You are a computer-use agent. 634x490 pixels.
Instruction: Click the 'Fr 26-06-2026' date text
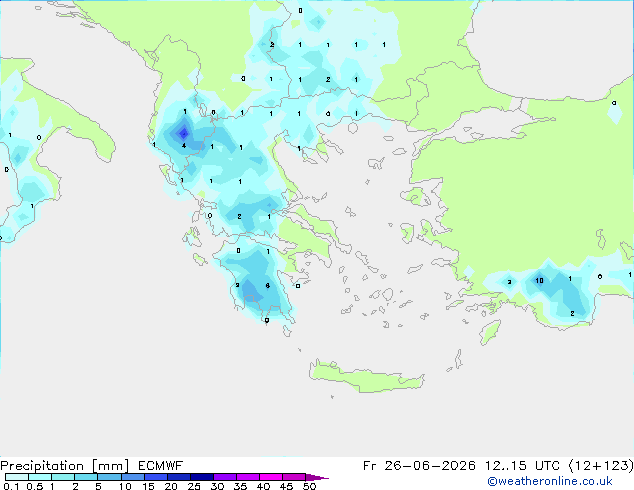point(419,466)
